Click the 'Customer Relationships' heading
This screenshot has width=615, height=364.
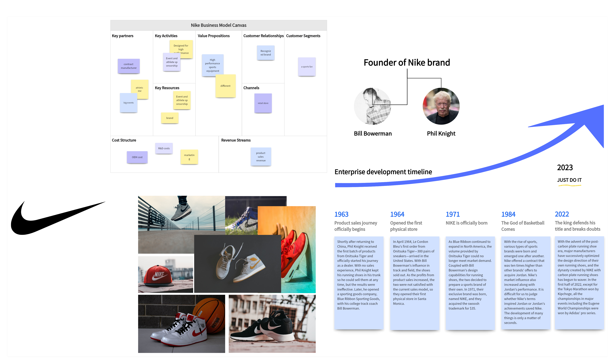click(x=263, y=36)
